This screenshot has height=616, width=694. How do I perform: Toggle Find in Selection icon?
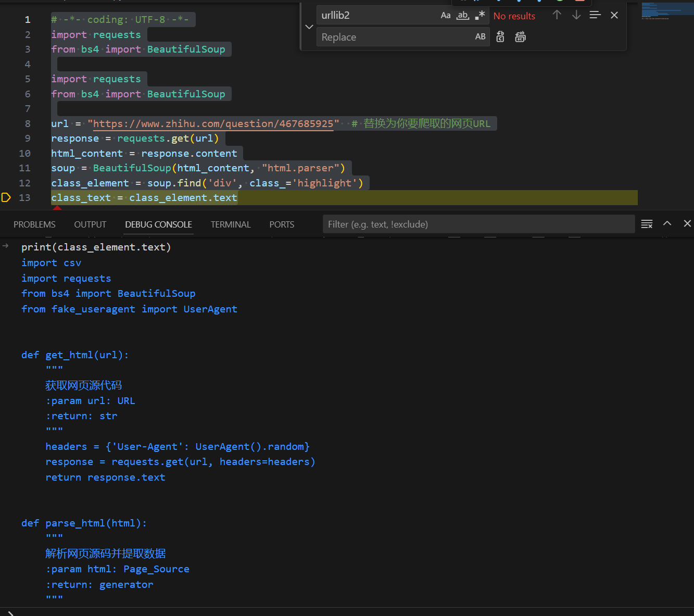pos(595,15)
